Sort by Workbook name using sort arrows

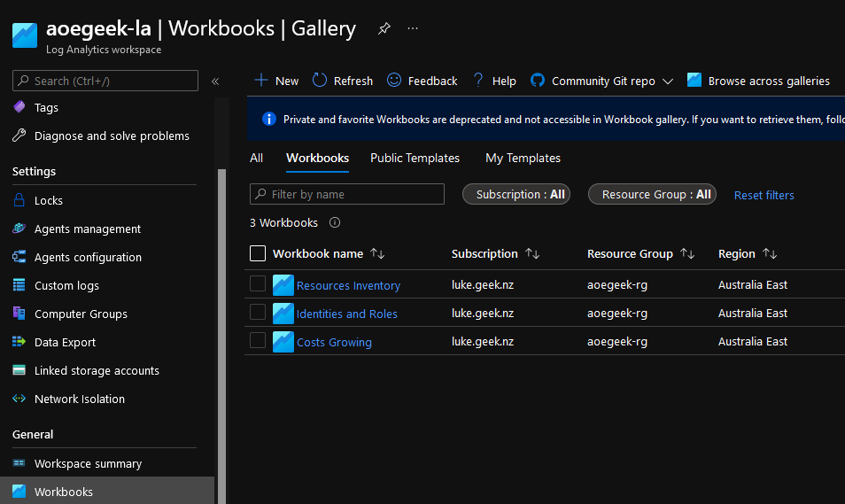click(377, 253)
